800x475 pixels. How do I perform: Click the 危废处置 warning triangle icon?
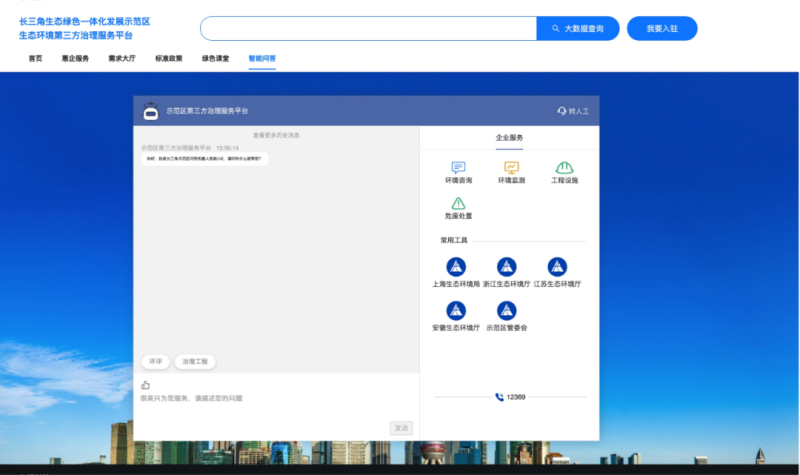click(457, 203)
